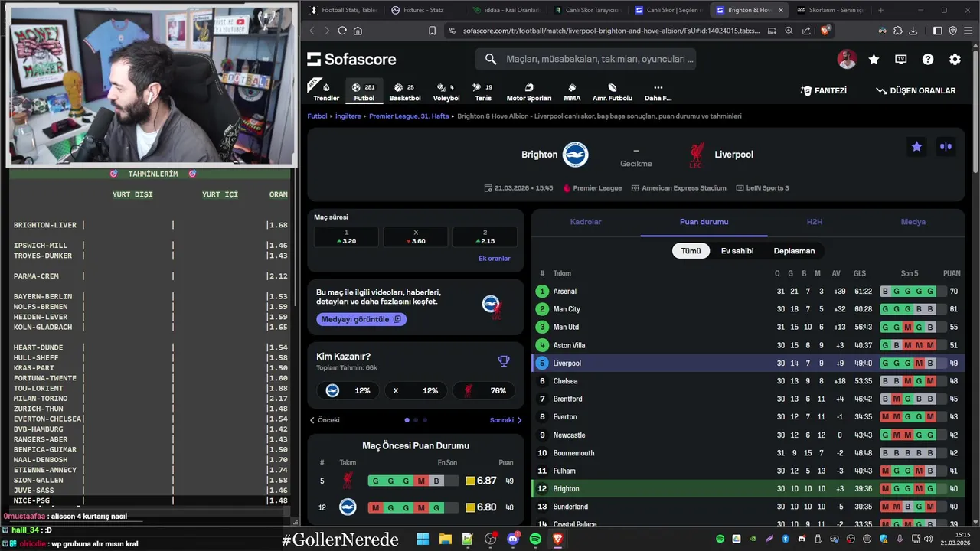Vote for draw X 12%
This screenshot has width=980, height=551.
click(x=416, y=390)
